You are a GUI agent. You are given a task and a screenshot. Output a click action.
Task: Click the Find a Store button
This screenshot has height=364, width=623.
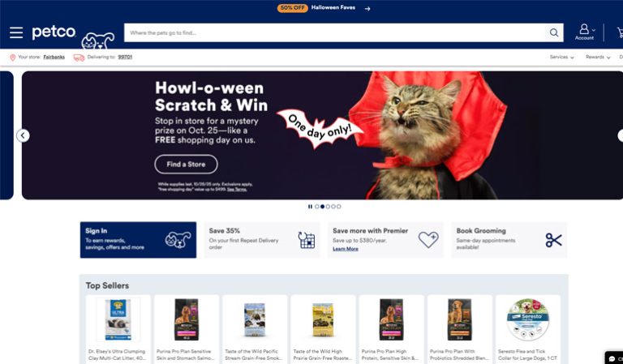[x=186, y=165]
